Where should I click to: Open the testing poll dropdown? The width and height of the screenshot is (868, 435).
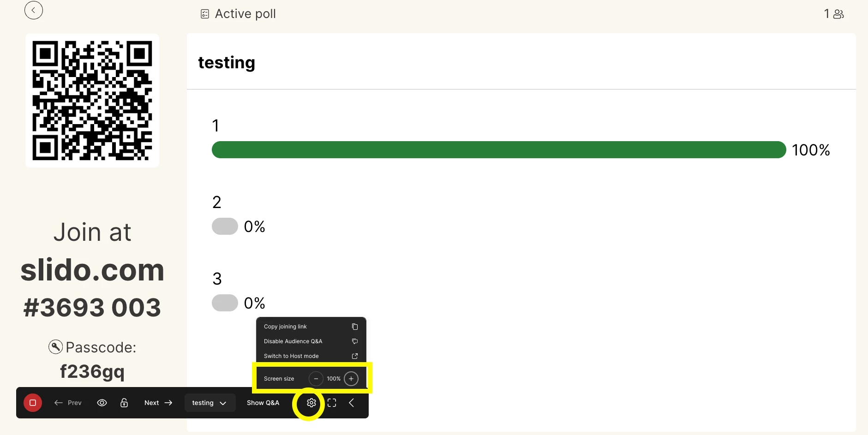210,403
